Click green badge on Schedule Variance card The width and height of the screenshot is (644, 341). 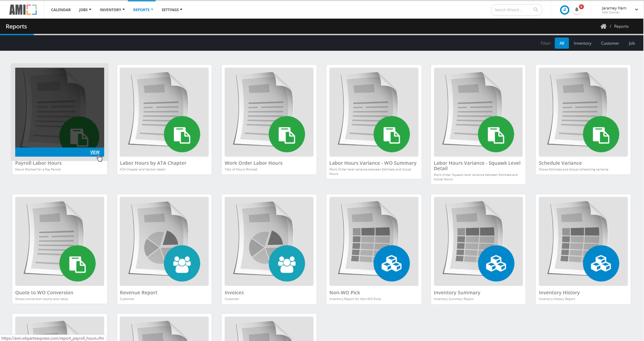click(x=601, y=134)
